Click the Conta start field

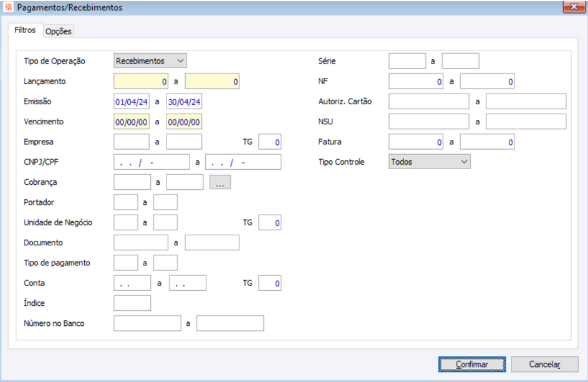pyautogui.click(x=132, y=283)
